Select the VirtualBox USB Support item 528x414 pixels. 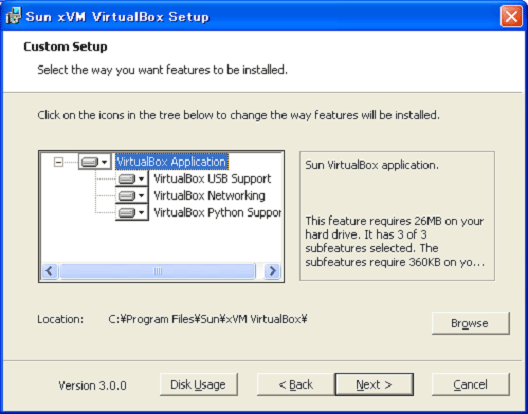[212, 179]
